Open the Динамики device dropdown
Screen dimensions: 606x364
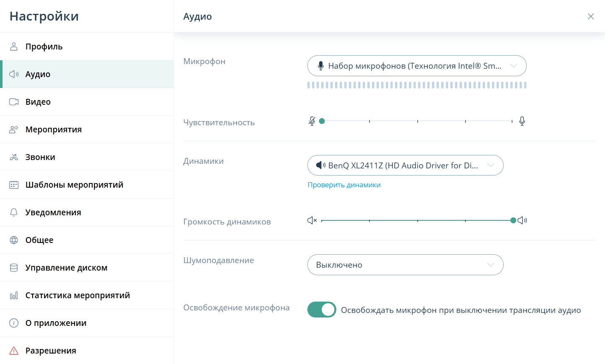click(406, 165)
